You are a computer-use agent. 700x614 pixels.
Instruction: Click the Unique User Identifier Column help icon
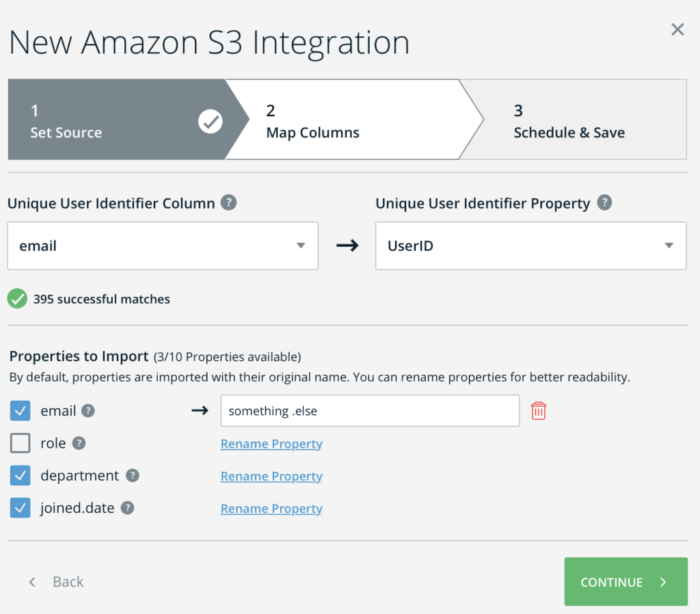[x=229, y=202]
